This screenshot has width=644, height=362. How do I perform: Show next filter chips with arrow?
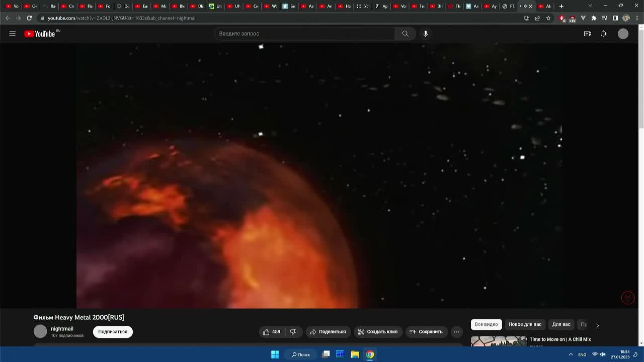[x=597, y=325]
